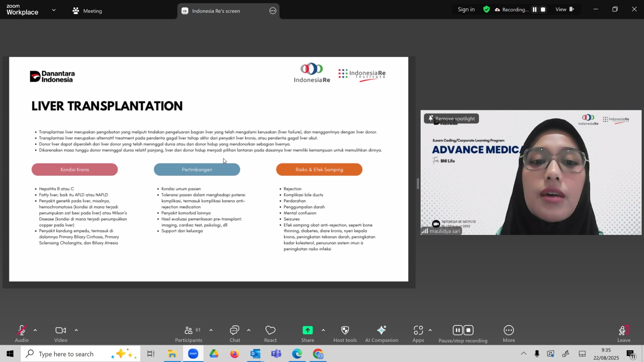
Task: Open the More options menu
Action: pos(509,334)
